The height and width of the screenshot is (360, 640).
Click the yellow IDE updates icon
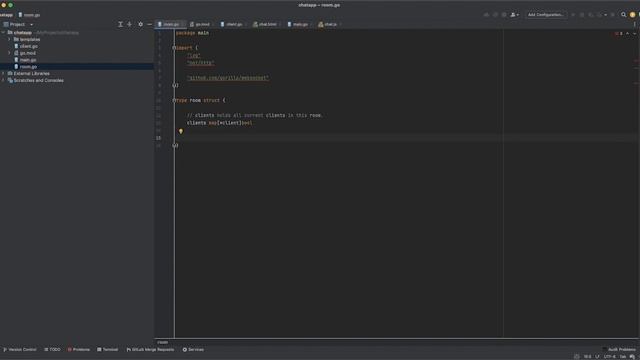point(632,15)
